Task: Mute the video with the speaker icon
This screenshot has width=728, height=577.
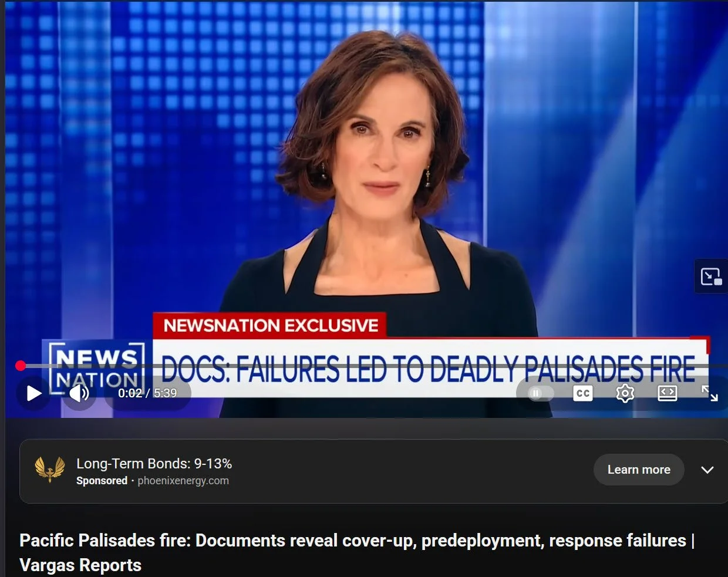Action: pyautogui.click(x=79, y=393)
